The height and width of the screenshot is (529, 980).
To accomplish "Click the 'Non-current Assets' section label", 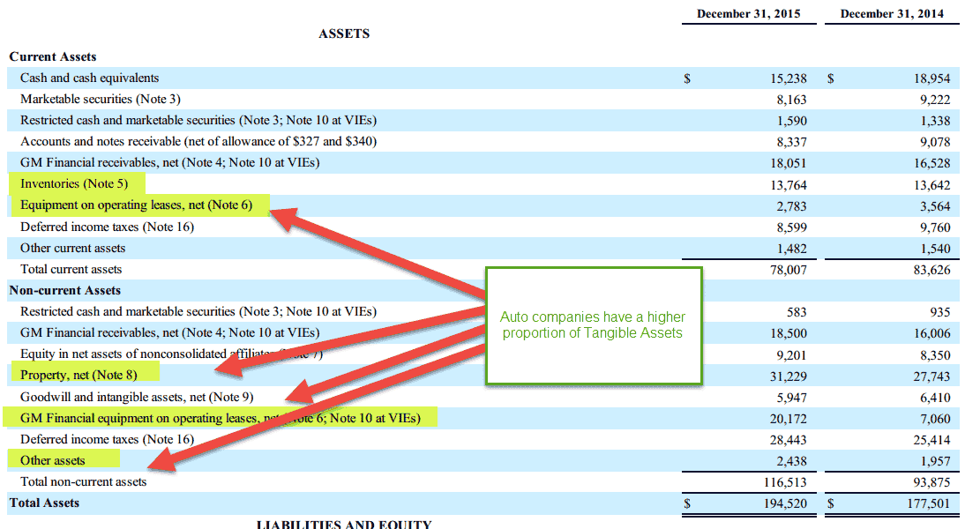I will (65, 291).
